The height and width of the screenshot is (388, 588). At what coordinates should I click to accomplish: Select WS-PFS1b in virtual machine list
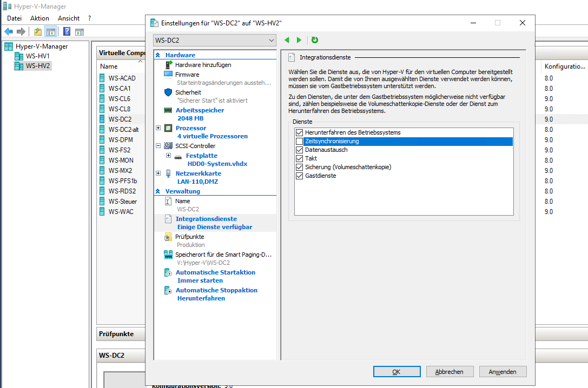click(x=123, y=181)
